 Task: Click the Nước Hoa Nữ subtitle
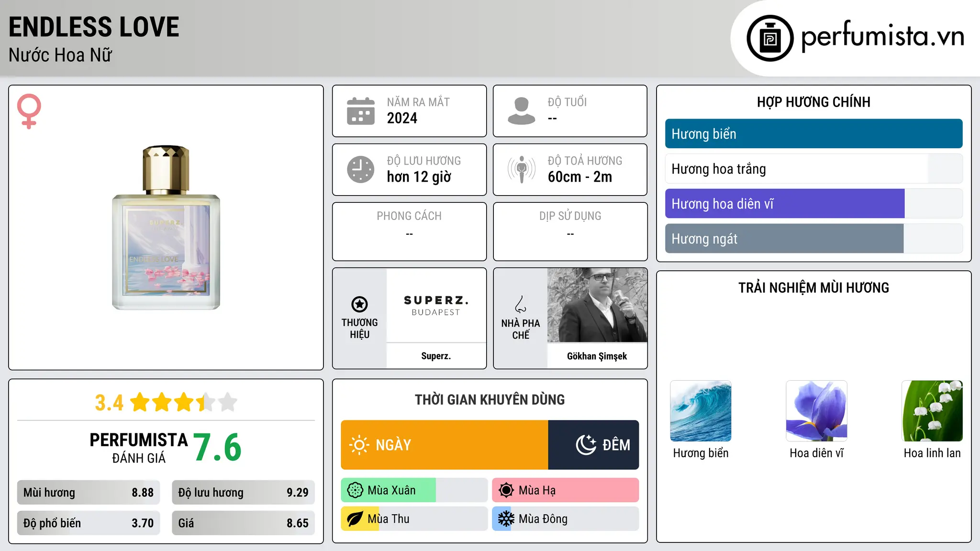click(x=60, y=55)
